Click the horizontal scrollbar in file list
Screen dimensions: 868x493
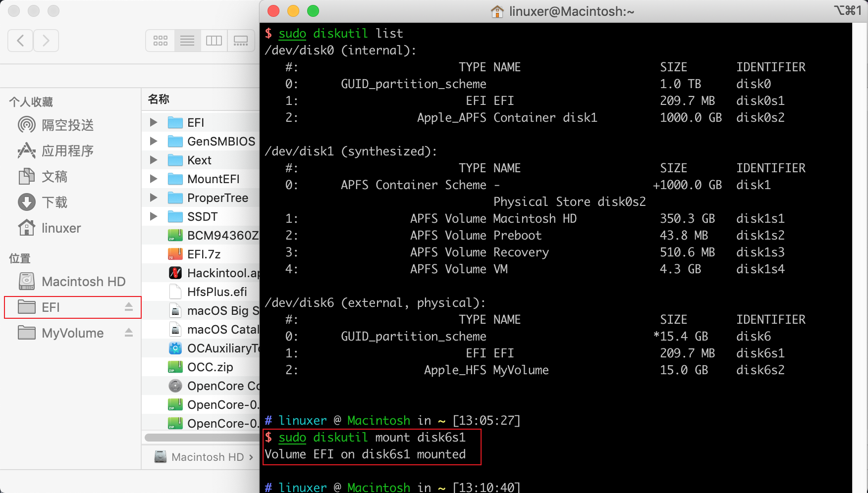coord(202,437)
